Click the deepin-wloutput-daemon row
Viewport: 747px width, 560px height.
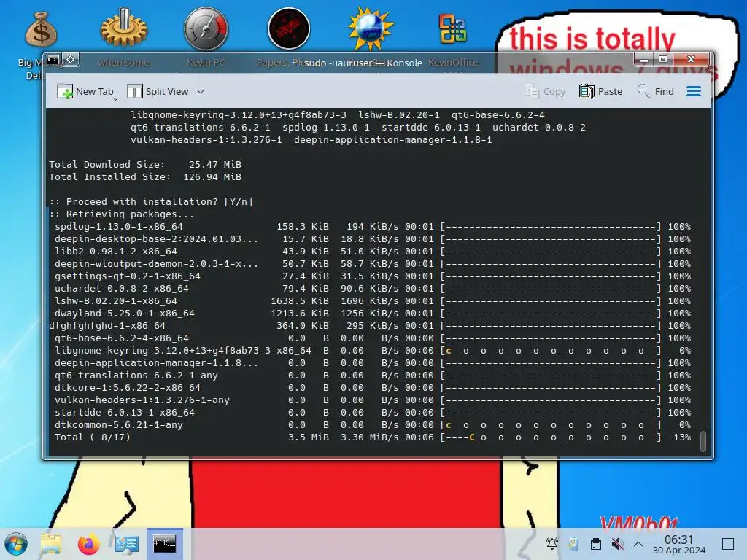[x=373, y=263]
